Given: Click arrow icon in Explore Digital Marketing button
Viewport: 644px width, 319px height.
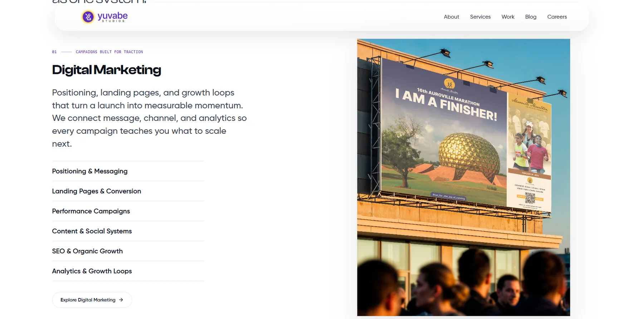Looking at the screenshot, I should 121,300.
